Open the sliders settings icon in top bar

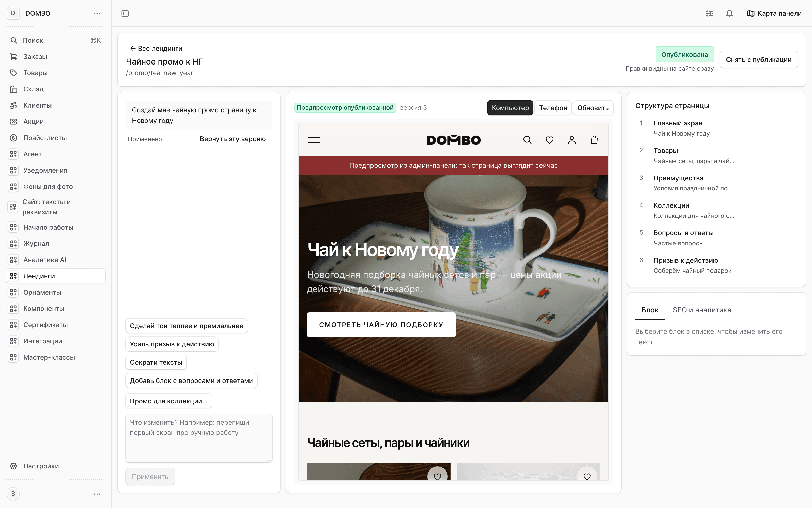[709, 13]
